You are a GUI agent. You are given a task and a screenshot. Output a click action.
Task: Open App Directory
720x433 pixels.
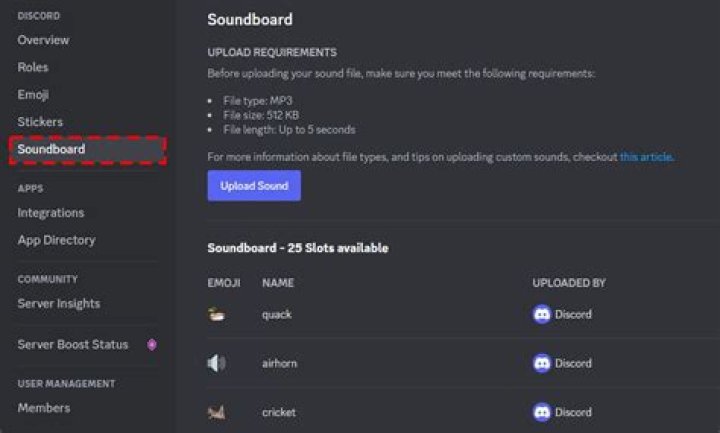(x=56, y=240)
